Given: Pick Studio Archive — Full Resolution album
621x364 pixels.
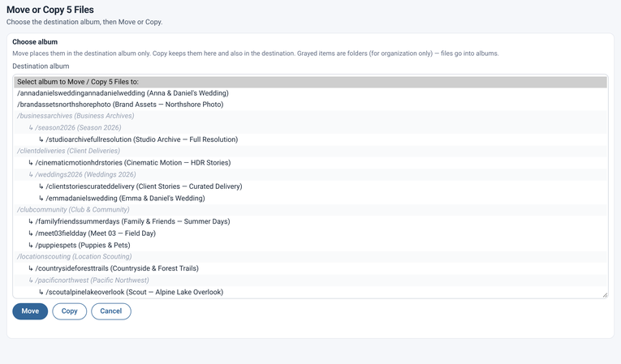Looking at the screenshot, I should coord(310,139).
